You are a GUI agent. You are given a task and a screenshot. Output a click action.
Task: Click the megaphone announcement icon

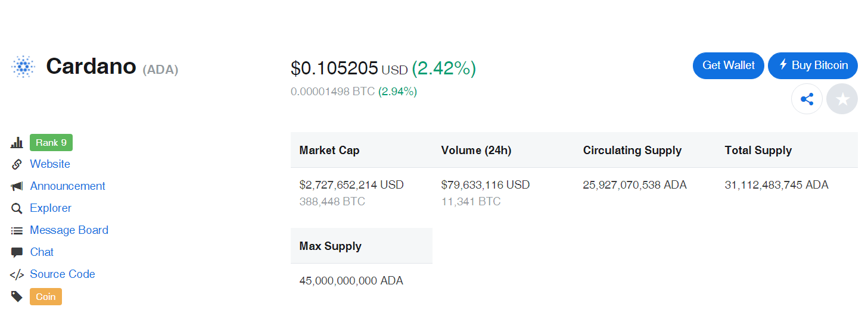[x=17, y=186]
